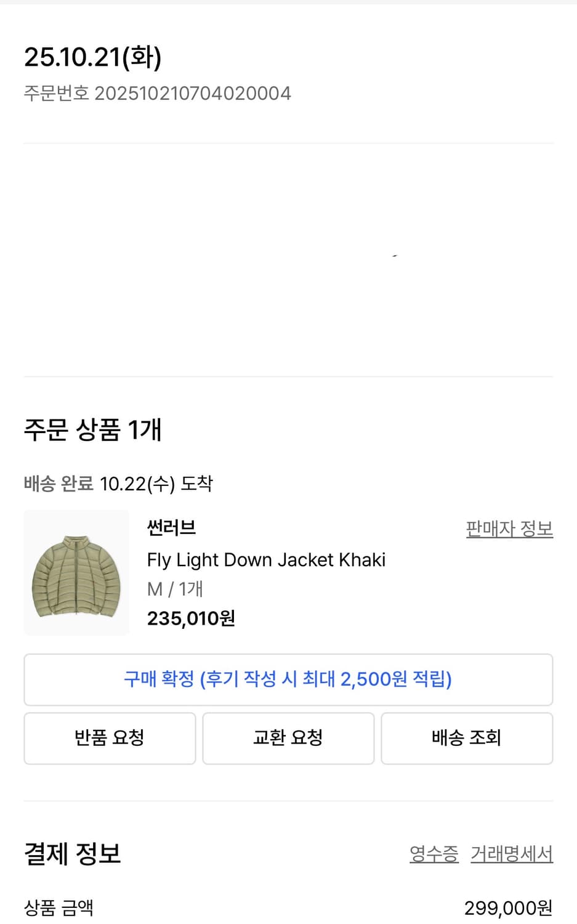Tap the khaki down jacket thumbnail

pyautogui.click(x=76, y=573)
